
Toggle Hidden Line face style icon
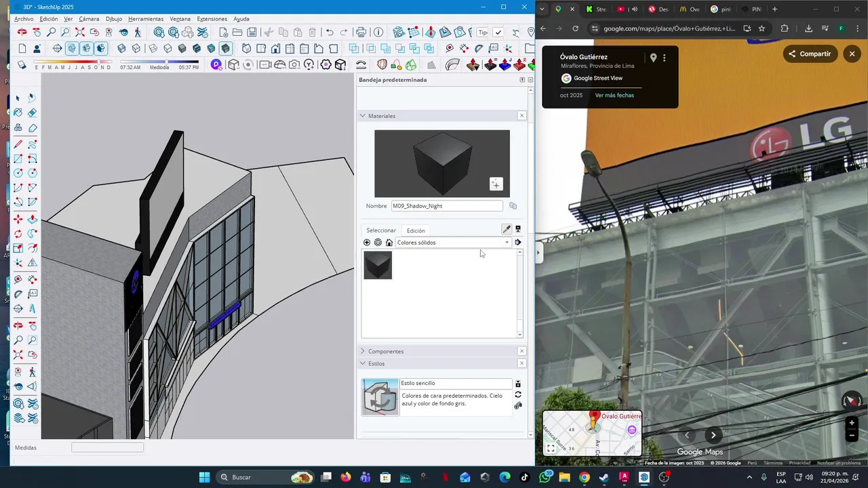167,48
